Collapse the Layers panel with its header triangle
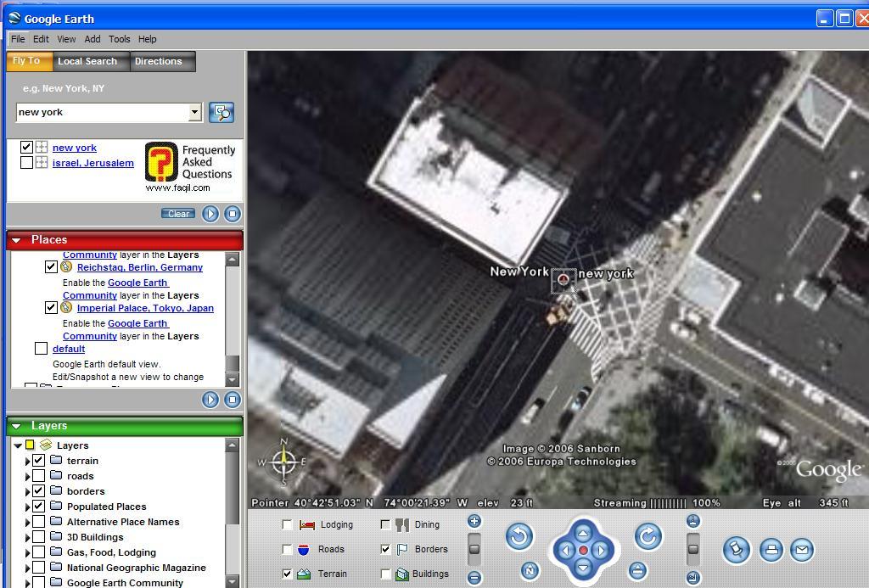The width and height of the screenshot is (869, 588). tap(16, 426)
